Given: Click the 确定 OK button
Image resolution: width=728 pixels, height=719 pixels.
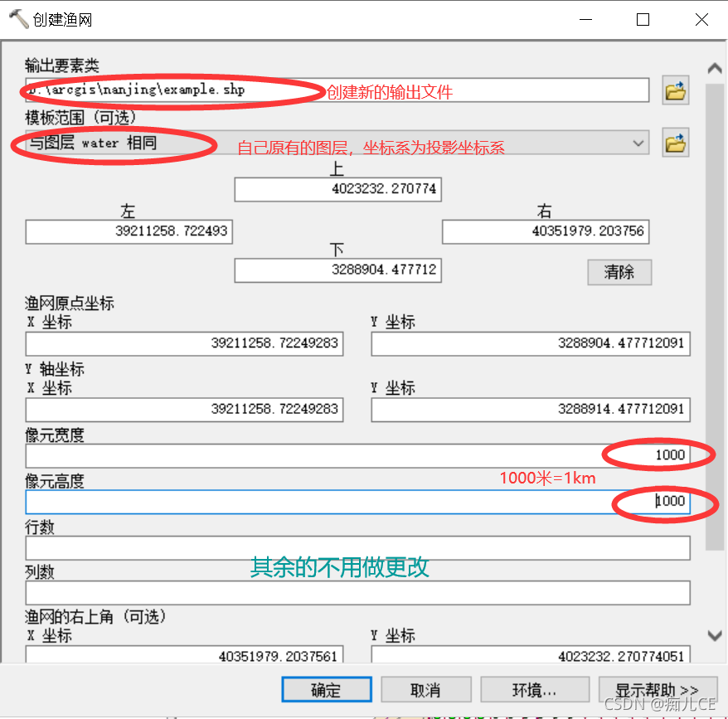Looking at the screenshot, I should [327, 689].
